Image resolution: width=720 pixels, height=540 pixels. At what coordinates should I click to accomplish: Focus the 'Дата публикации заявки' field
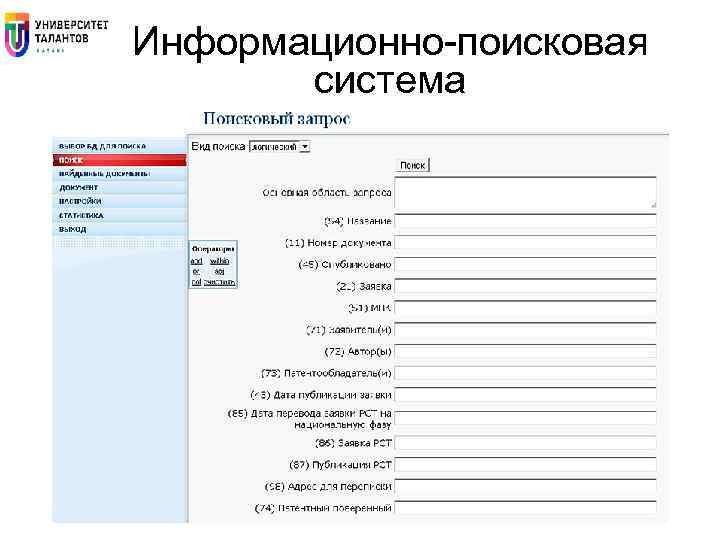(x=525, y=395)
